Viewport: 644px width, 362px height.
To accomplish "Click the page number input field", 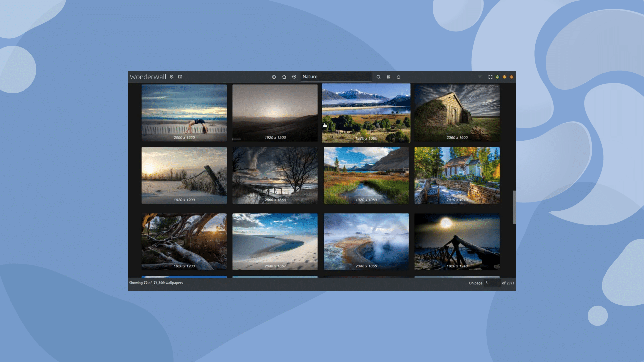I will 492,283.
